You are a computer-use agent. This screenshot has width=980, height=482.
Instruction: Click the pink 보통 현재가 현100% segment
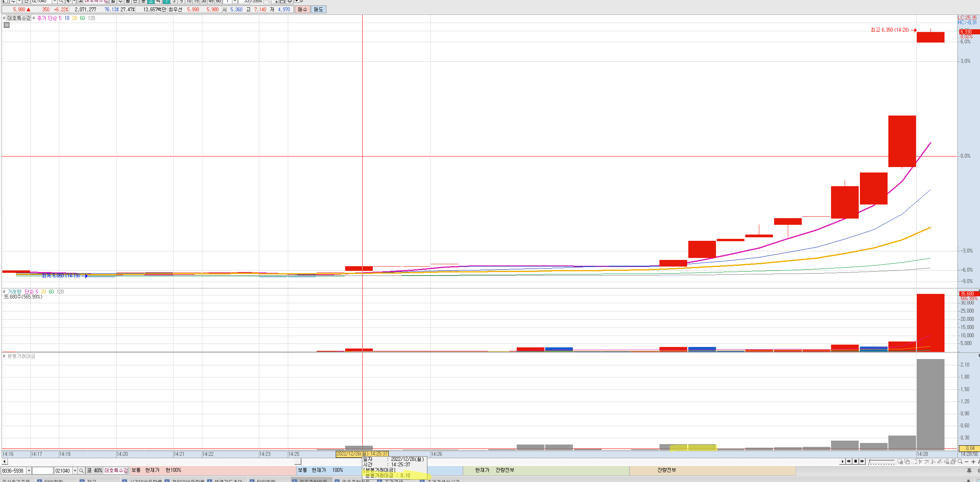(x=213, y=470)
